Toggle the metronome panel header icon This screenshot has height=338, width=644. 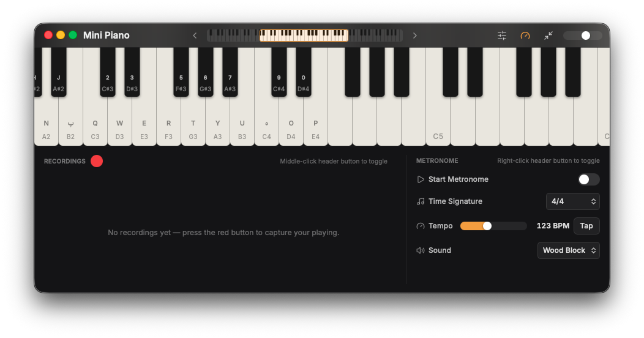[x=525, y=36]
